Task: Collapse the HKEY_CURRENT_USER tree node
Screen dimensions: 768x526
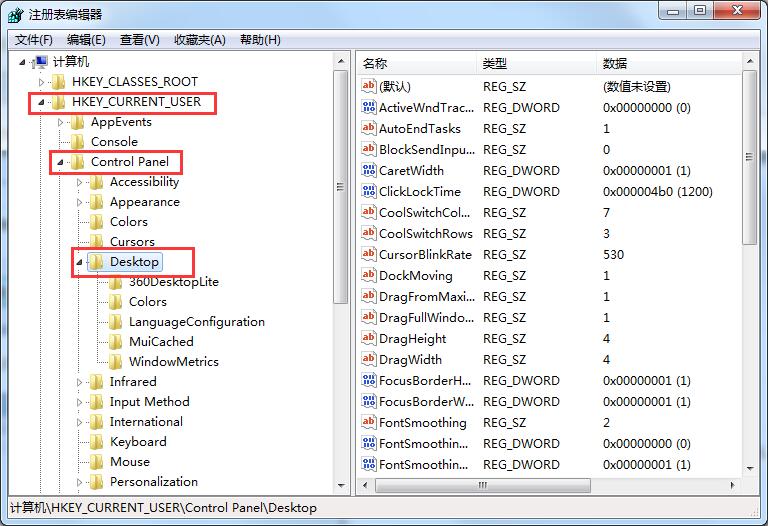Action: tap(41, 102)
